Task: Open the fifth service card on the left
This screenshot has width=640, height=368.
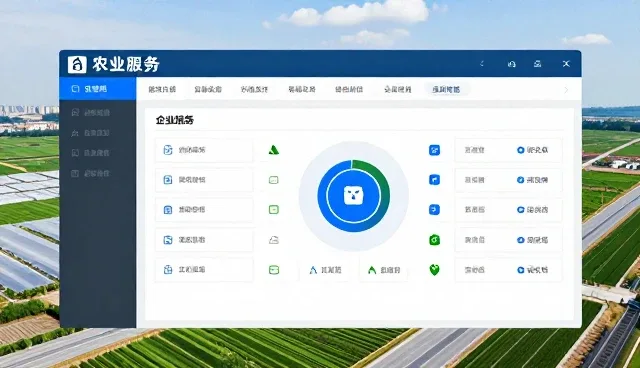Action: (x=204, y=270)
